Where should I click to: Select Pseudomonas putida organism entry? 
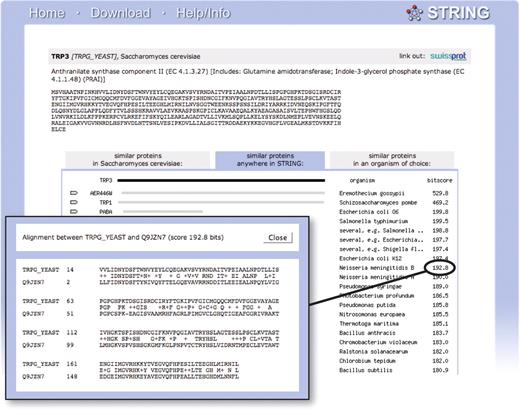367,305
